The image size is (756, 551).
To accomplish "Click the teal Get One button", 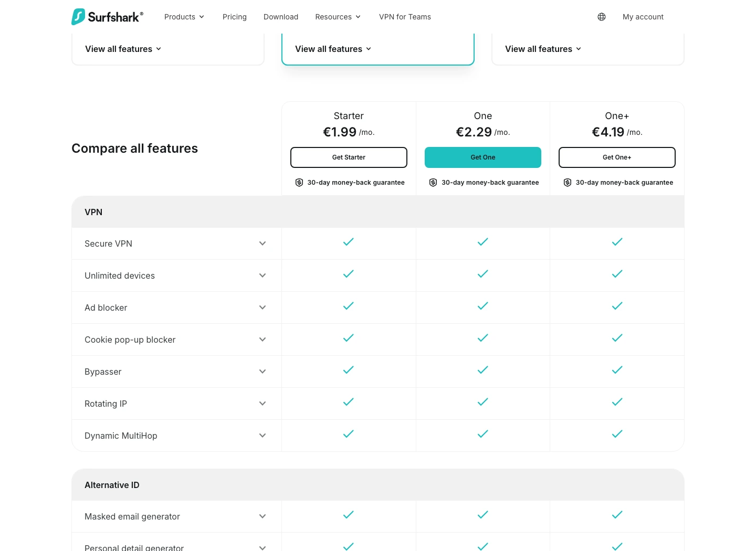I will click(483, 157).
